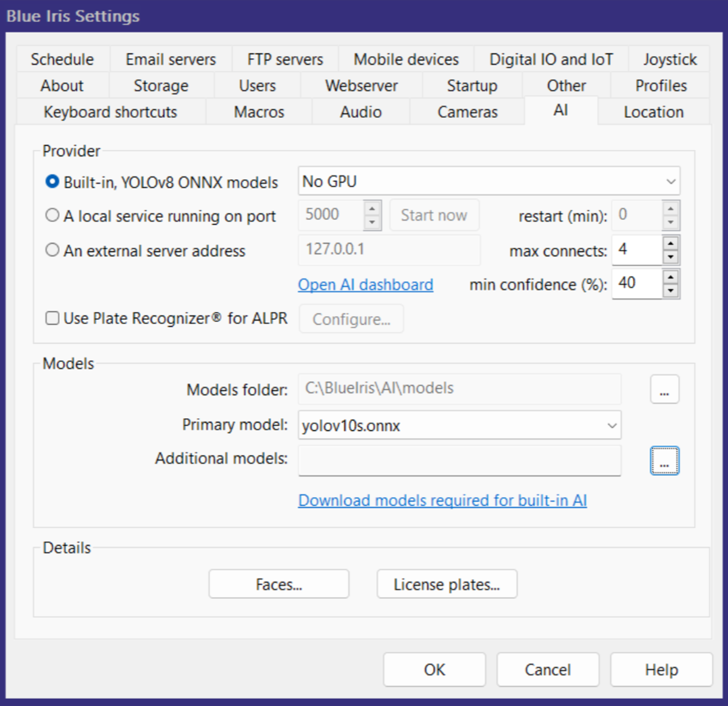Click the Models folder path field
Viewport: 728px width, 706px height.
pyautogui.click(x=459, y=389)
